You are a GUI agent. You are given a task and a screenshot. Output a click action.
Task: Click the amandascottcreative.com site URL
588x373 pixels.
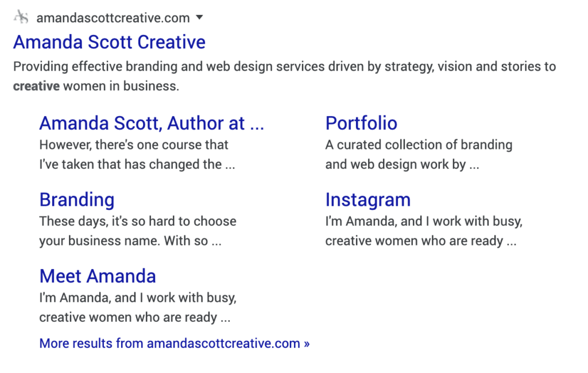point(113,18)
